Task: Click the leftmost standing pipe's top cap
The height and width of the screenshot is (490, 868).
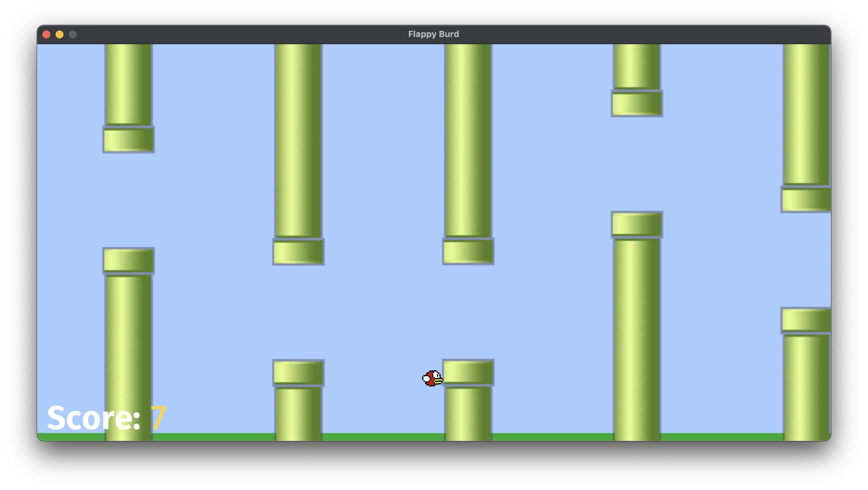Action: (128, 261)
